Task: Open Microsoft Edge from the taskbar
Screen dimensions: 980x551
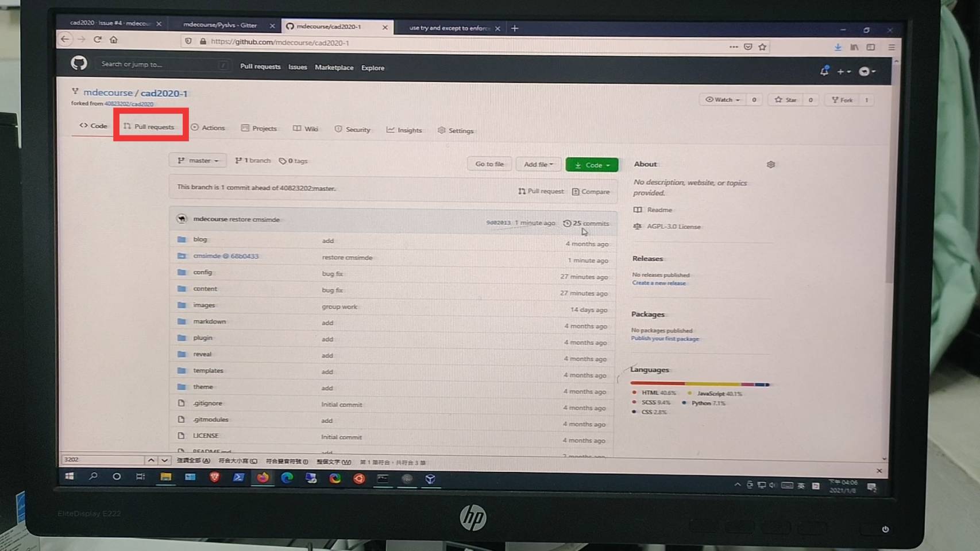Action: pos(287,478)
